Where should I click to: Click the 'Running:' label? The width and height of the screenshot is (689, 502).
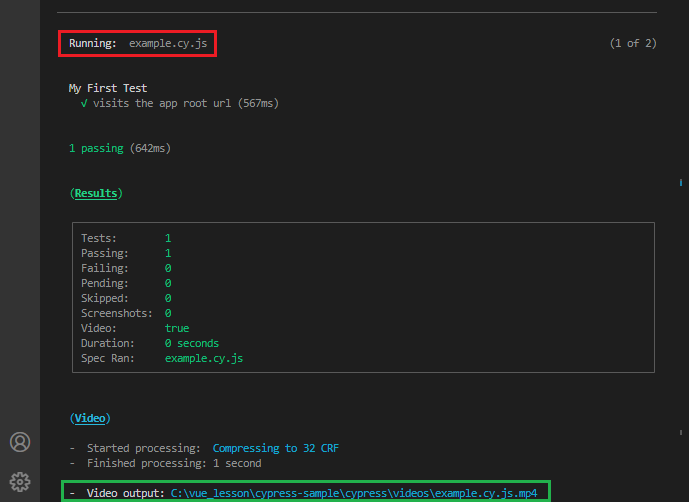pos(93,44)
